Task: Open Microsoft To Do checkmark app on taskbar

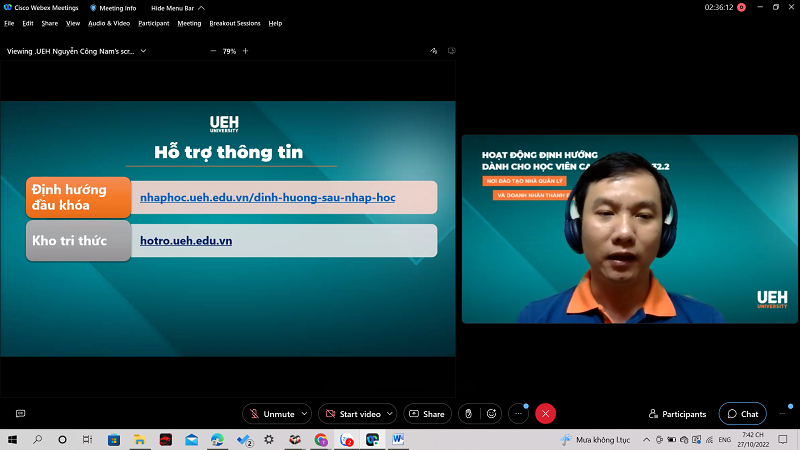Action: click(x=244, y=439)
